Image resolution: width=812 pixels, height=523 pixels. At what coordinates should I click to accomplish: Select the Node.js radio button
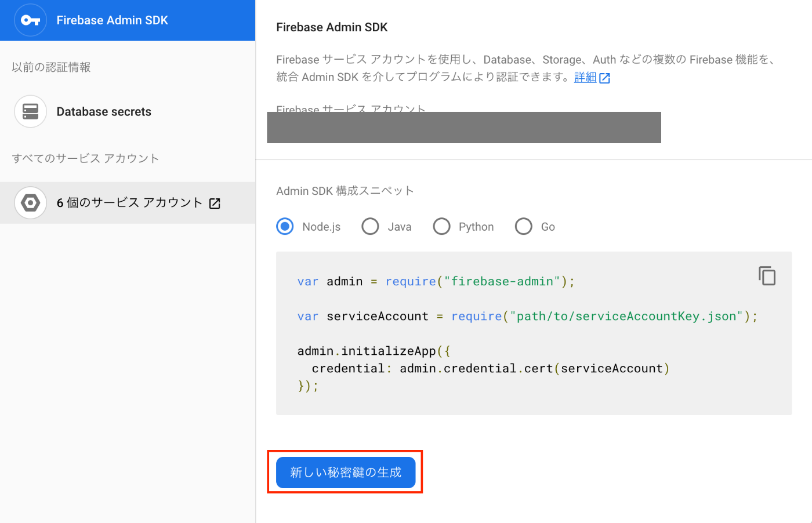[x=285, y=226]
